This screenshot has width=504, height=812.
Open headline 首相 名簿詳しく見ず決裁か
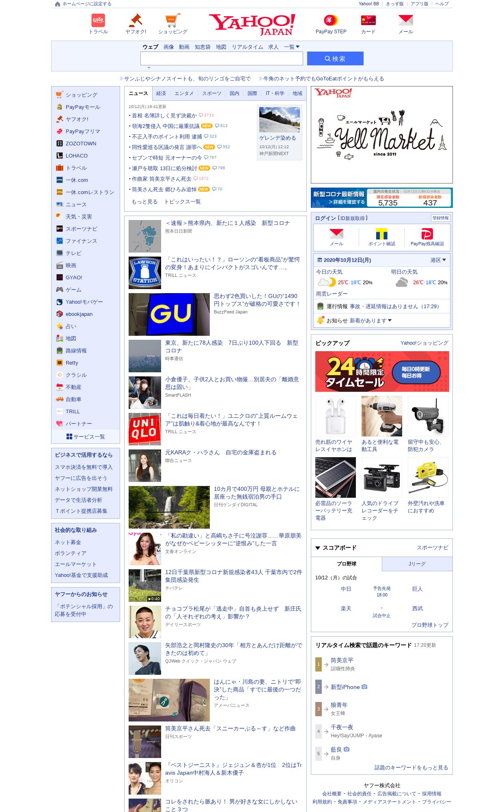(x=164, y=116)
